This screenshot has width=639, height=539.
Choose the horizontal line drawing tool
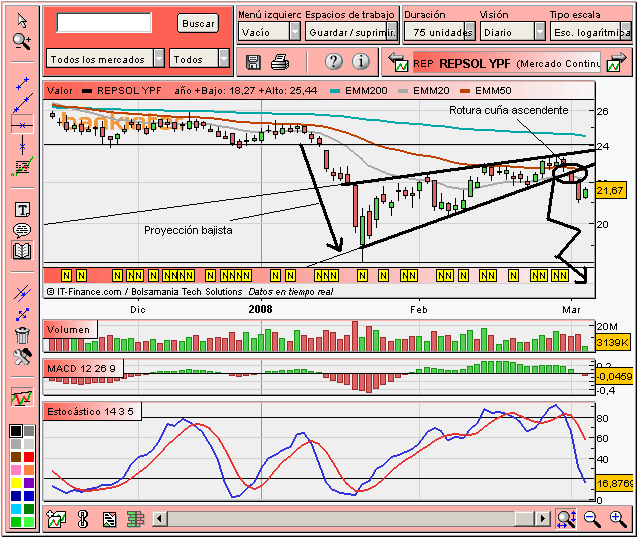(x=22, y=125)
